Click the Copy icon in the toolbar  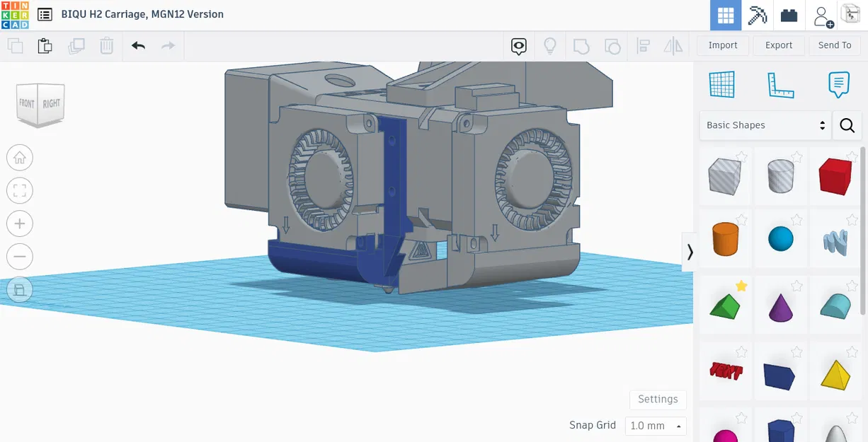click(x=15, y=46)
